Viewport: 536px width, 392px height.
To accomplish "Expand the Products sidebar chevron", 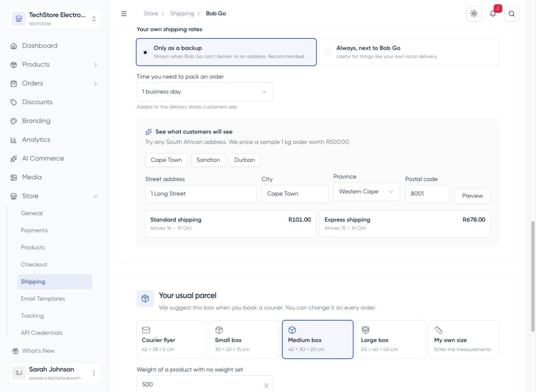I will [x=96, y=65].
